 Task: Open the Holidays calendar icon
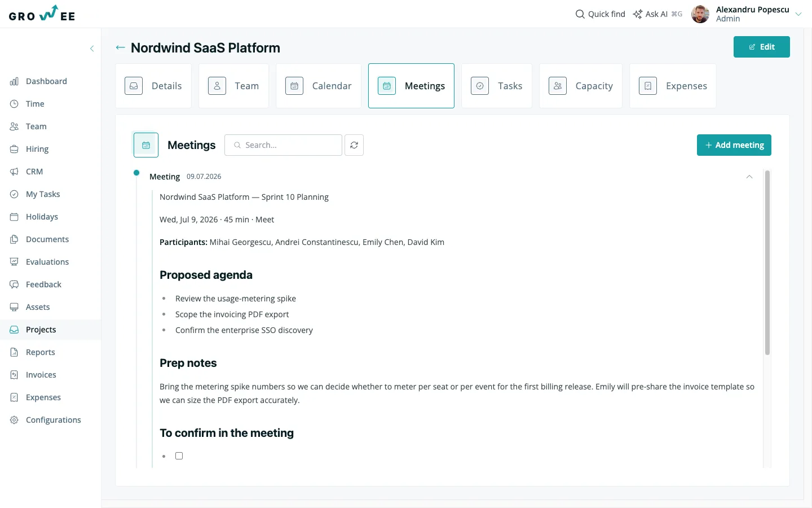(14, 217)
